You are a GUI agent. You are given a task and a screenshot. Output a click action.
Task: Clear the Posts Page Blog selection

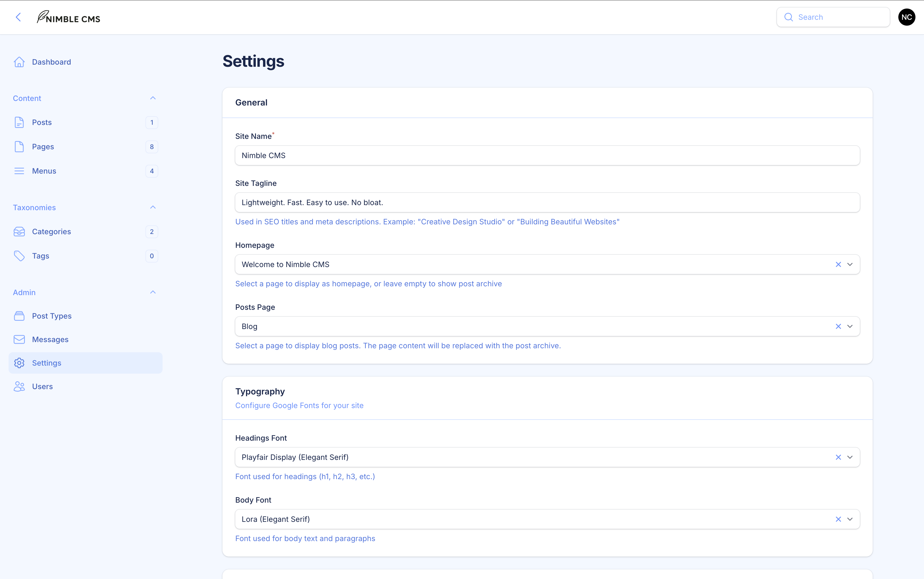click(838, 327)
